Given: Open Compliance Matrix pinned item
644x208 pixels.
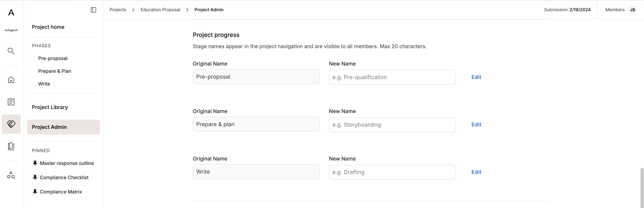Looking at the screenshot, I should pos(61,192).
